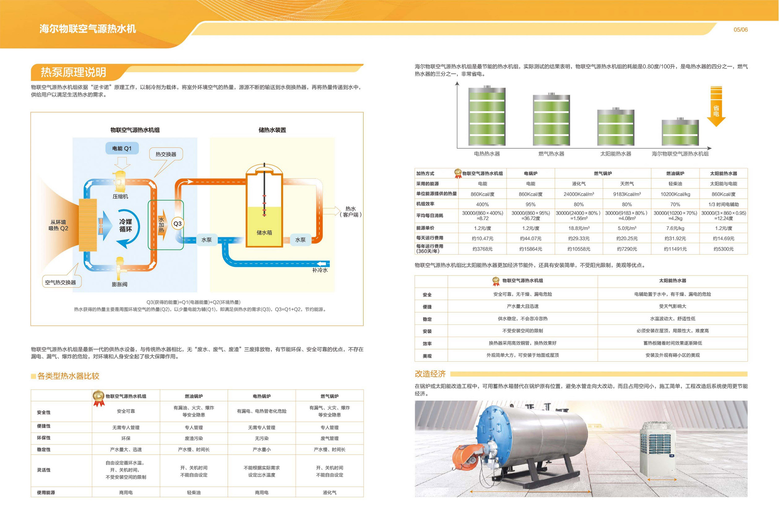779x532 pixels.
Task: Click the 24000Kcal/m³ cell
Action: coord(579,194)
